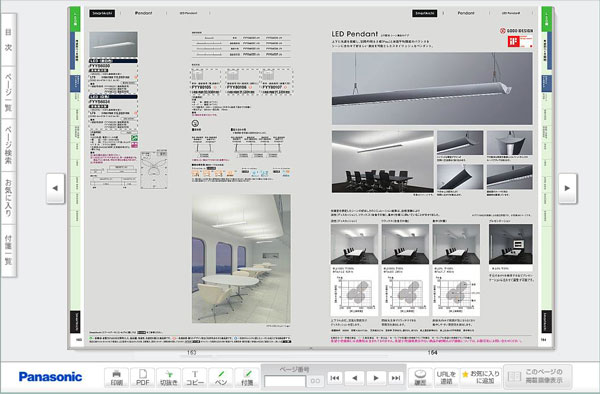Jump to the last page
Image resolution: width=600 pixels, height=394 pixels.
(396, 378)
